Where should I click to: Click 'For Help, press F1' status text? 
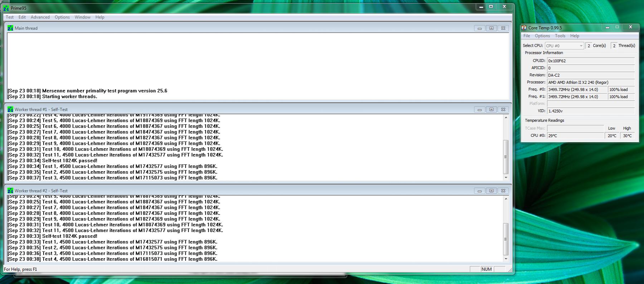tap(20, 269)
